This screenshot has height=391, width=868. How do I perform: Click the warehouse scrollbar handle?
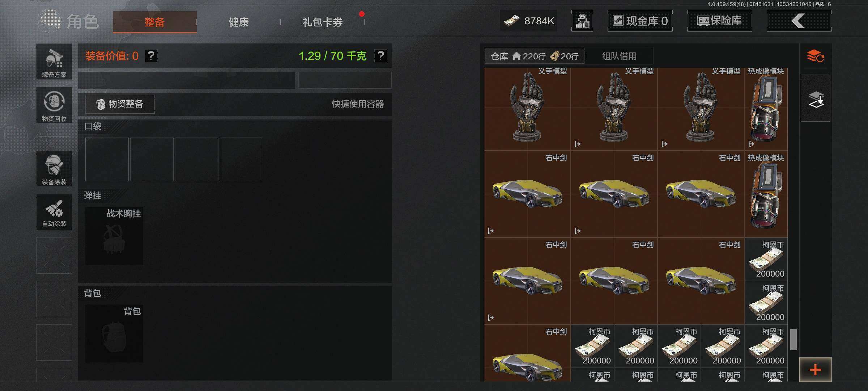pos(793,339)
